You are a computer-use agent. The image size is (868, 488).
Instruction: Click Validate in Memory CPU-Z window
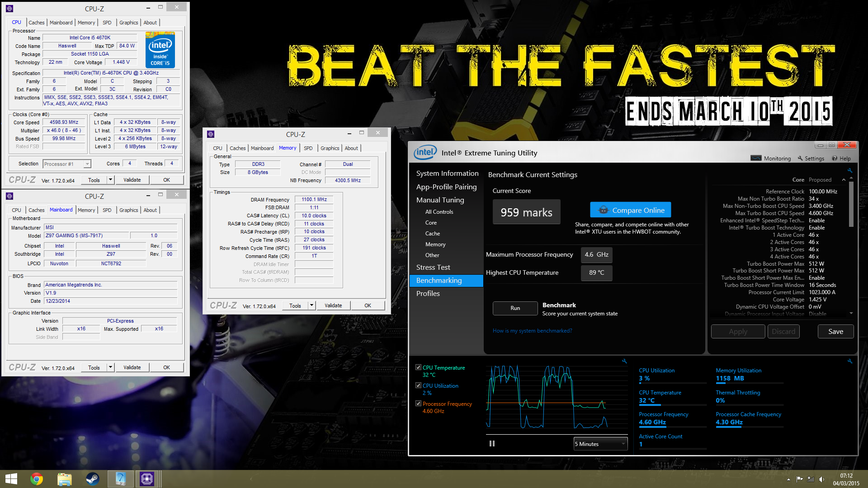tap(333, 305)
